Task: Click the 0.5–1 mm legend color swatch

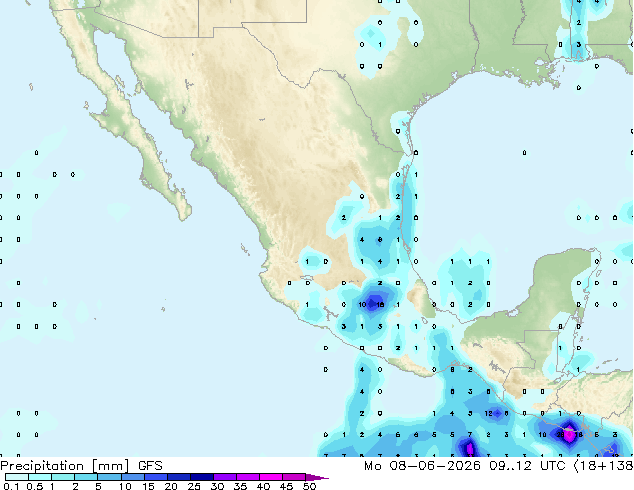Action: (40, 477)
